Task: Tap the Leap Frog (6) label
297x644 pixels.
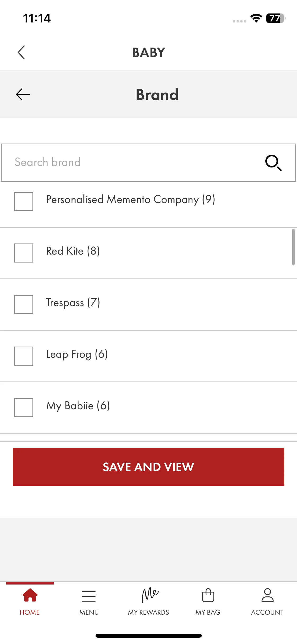Action: (x=77, y=354)
